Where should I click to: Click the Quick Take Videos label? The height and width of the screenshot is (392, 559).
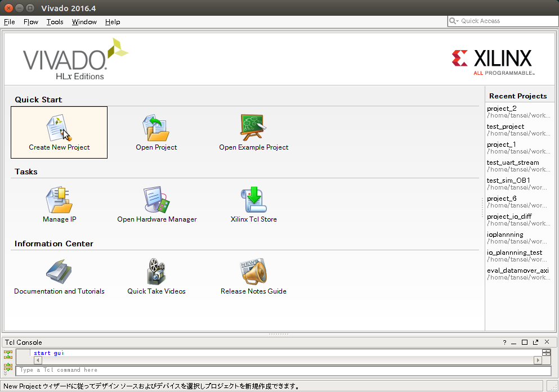pos(156,291)
